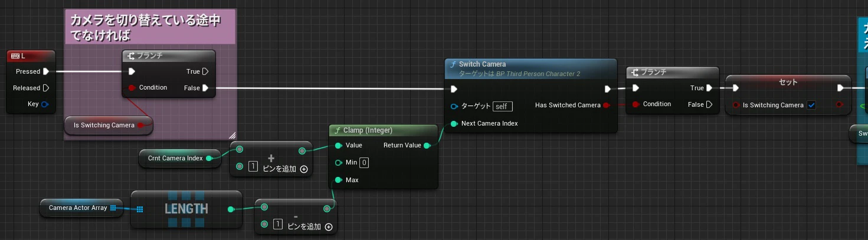This screenshot has width=868, height=240.
Task: Click the second Branch node's False pin
Action: 710,104
